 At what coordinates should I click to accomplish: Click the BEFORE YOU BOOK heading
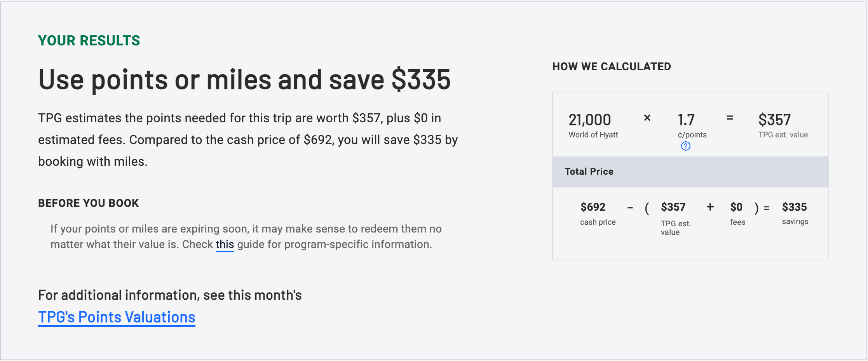(x=88, y=203)
